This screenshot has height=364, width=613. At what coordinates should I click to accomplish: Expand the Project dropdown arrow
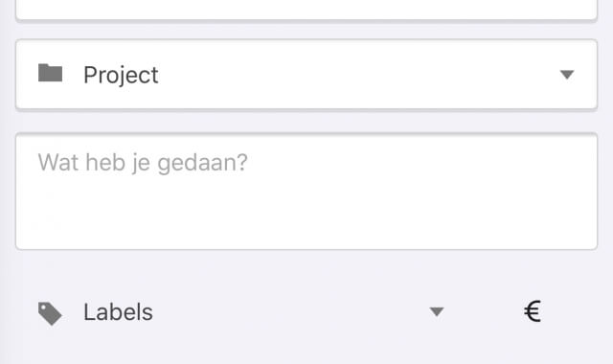coord(567,75)
